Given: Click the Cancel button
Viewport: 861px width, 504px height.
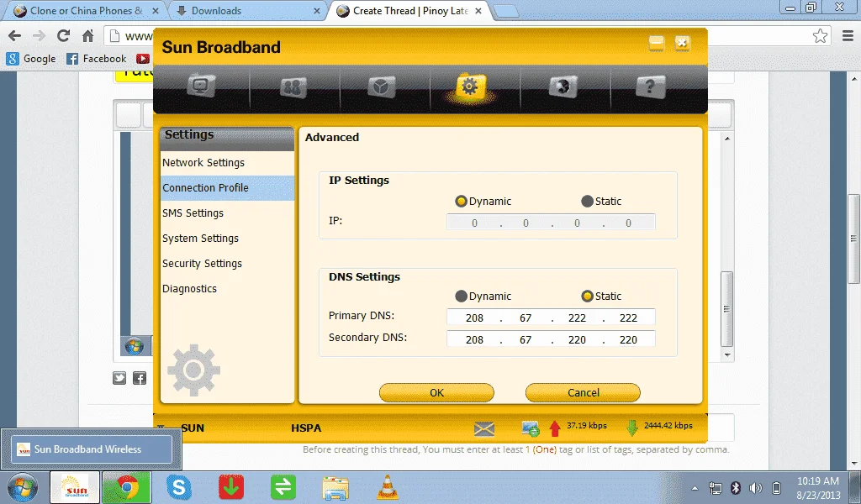Looking at the screenshot, I should 584,392.
